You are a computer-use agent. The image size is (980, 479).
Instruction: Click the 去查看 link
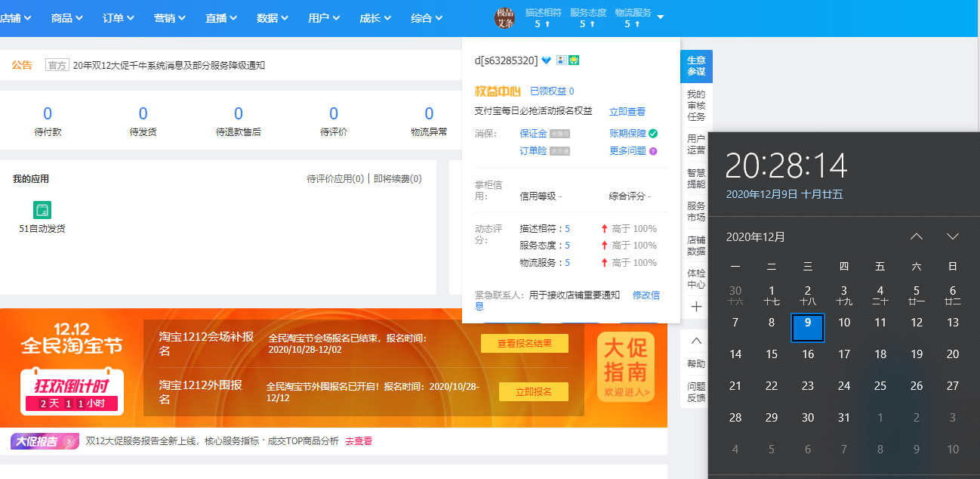coord(359,441)
